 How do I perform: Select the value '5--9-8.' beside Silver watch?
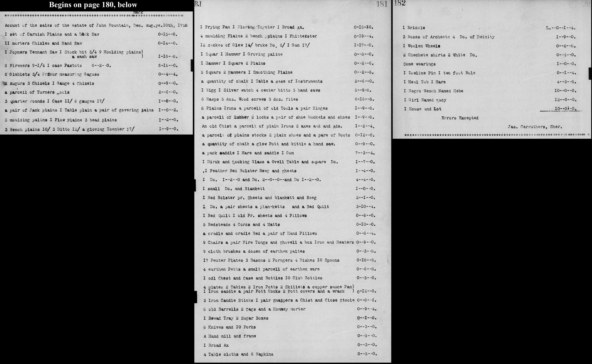363,90
